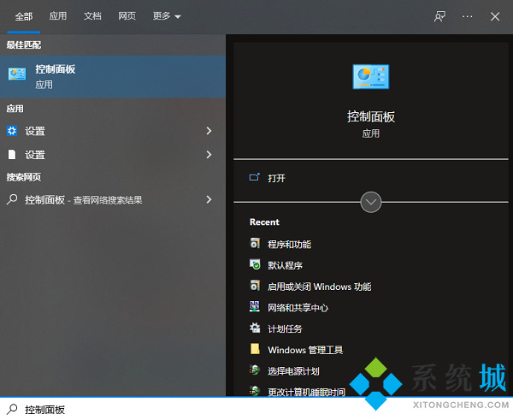The image size is (513, 420).
Task: Open 程序和功能 recent item
Action: coord(289,244)
